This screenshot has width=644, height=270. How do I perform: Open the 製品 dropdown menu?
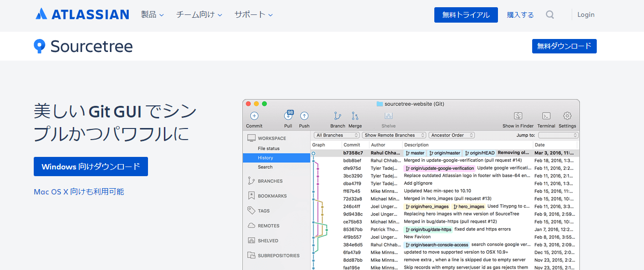[x=152, y=14]
